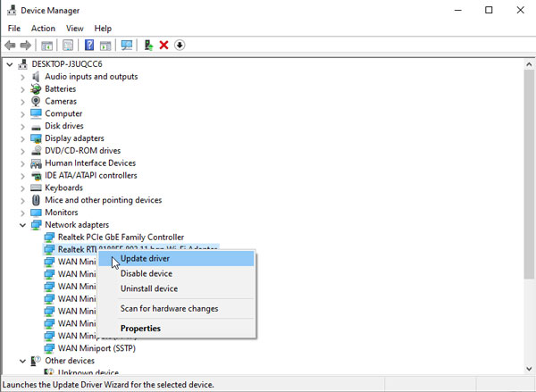Expand the Keyboards node
The width and height of the screenshot is (536, 392).
coord(22,188)
